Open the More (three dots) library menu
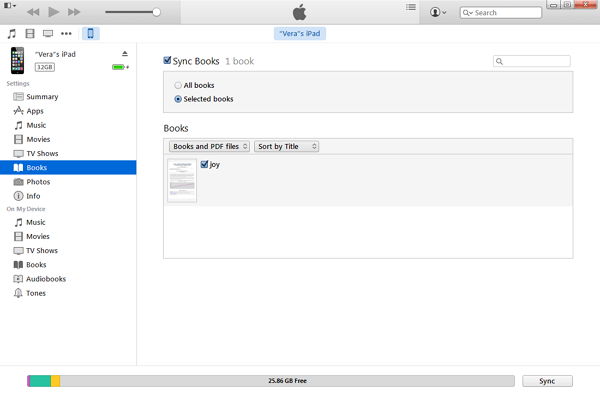The width and height of the screenshot is (600, 396). click(66, 34)
